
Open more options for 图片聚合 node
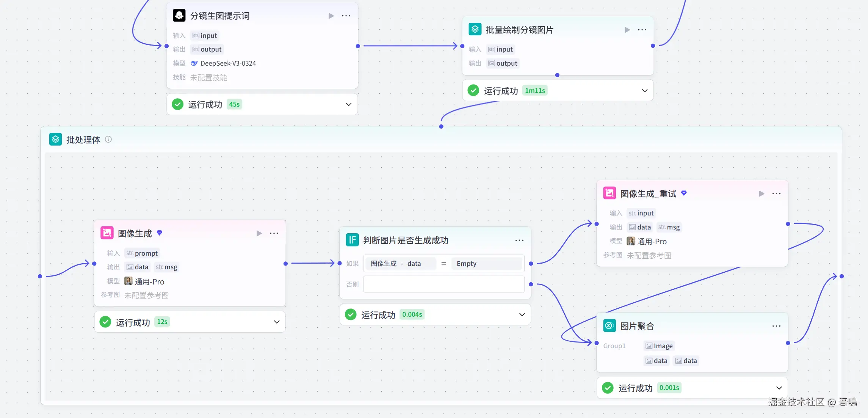click(x=776, y=326)
